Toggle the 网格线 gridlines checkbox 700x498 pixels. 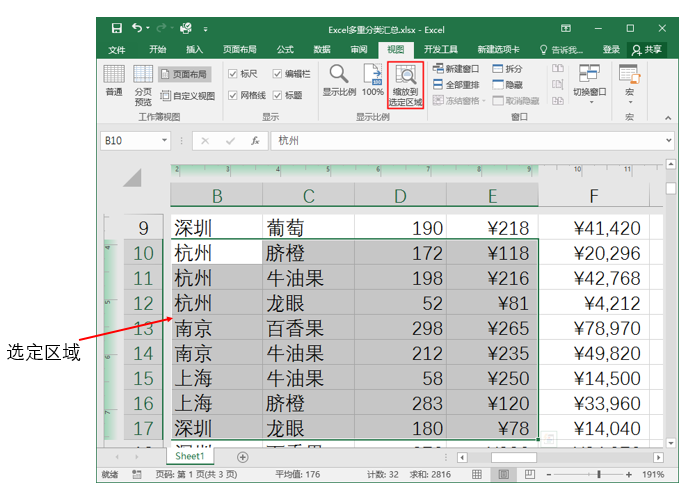point(233,95)
